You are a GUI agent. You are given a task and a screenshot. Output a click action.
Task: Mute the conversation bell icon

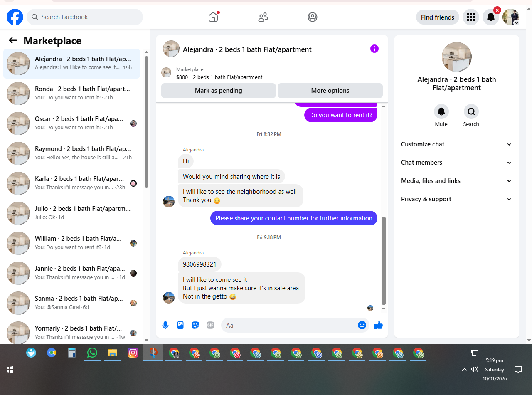441,111
